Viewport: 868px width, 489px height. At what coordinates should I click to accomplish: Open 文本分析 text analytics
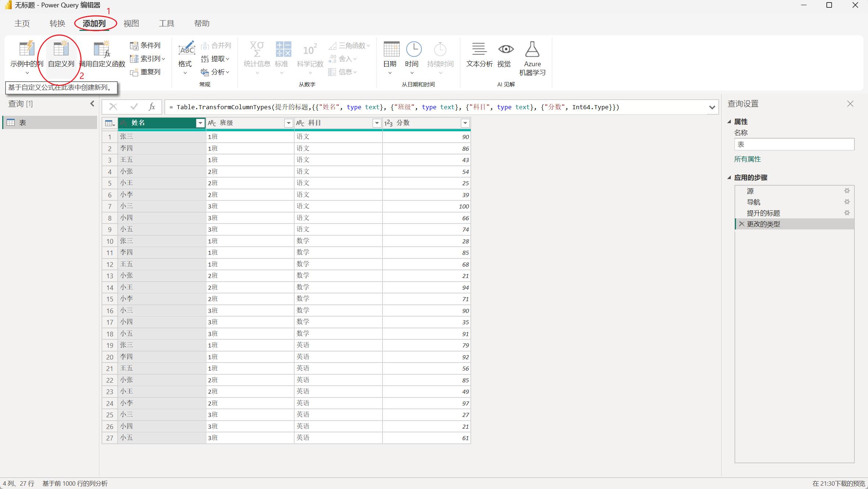pyautogui.click(x=479, y=50)
